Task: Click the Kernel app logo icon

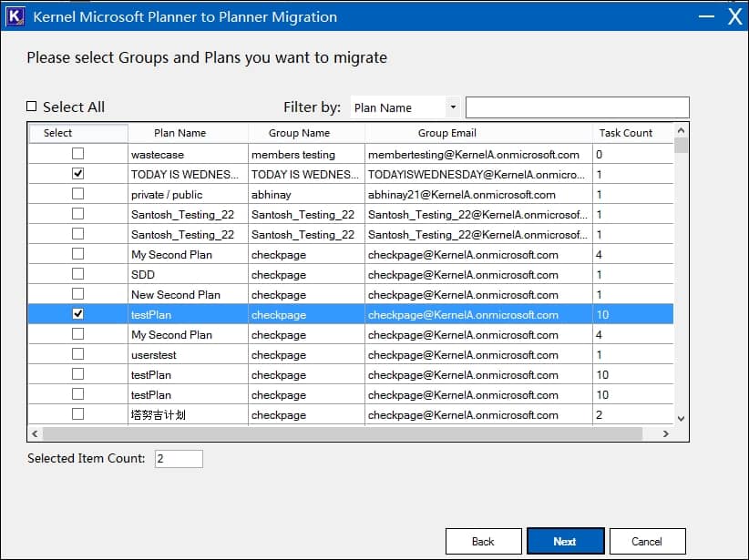Action: (15, 16)
